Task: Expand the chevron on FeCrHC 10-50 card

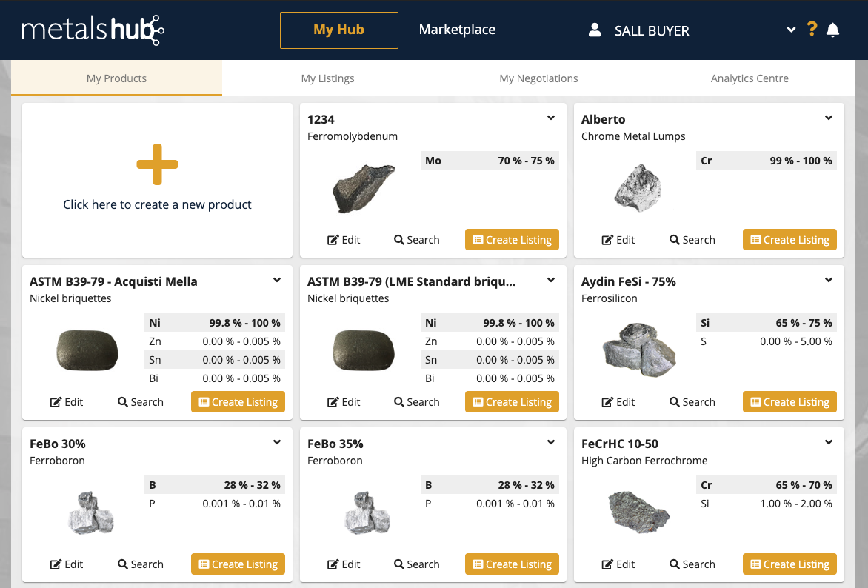Action: point(827,441)
